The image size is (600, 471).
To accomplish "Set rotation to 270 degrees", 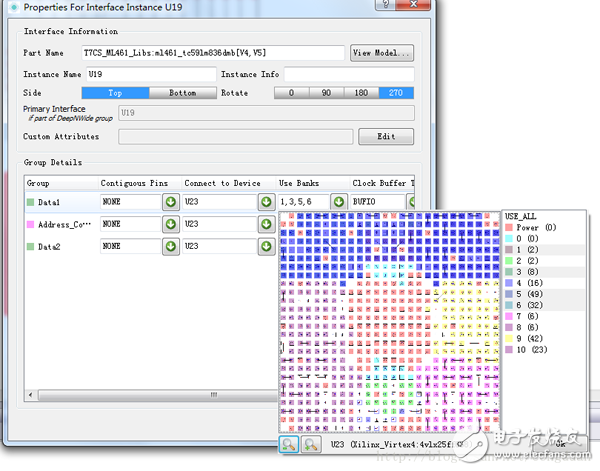I will pyautogui.click(x=396, y=93).
